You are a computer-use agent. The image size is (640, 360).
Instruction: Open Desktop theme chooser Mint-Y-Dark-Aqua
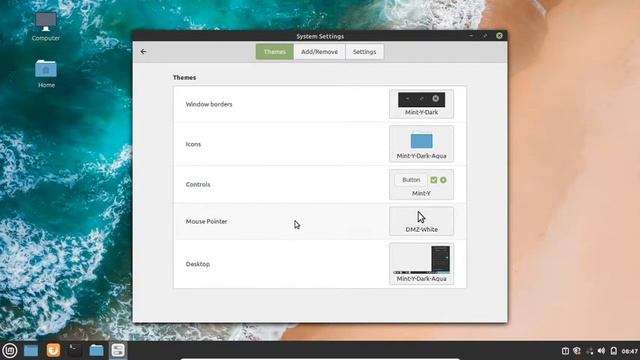[x=421, y=264]
